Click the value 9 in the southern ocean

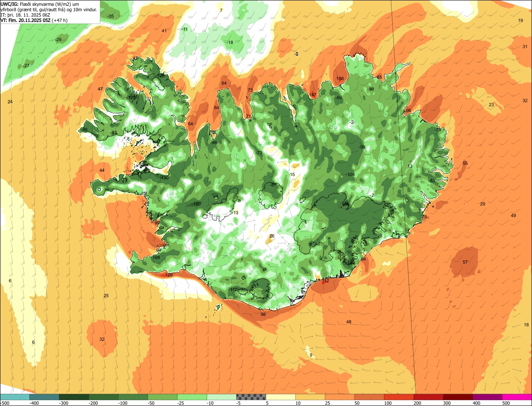pos(311,355)
